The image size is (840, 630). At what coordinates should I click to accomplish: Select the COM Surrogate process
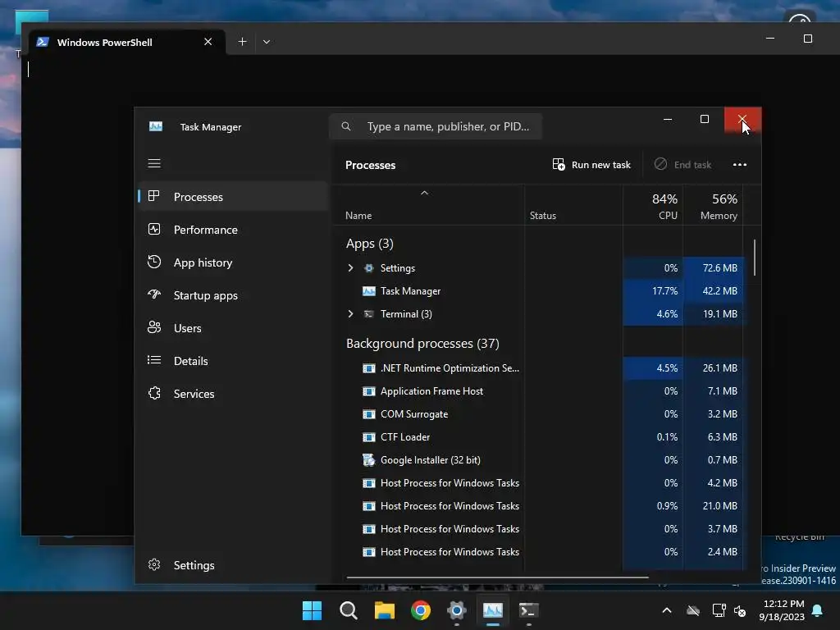click(x=538, y=414)
